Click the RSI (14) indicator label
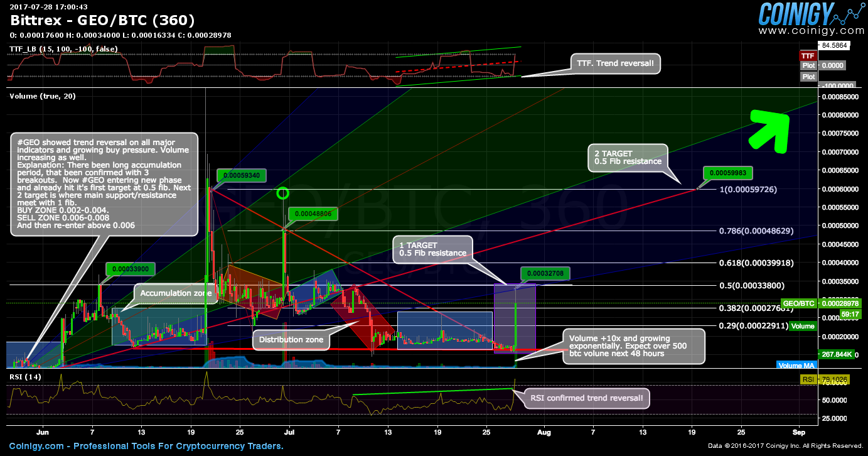 (24, 377)
